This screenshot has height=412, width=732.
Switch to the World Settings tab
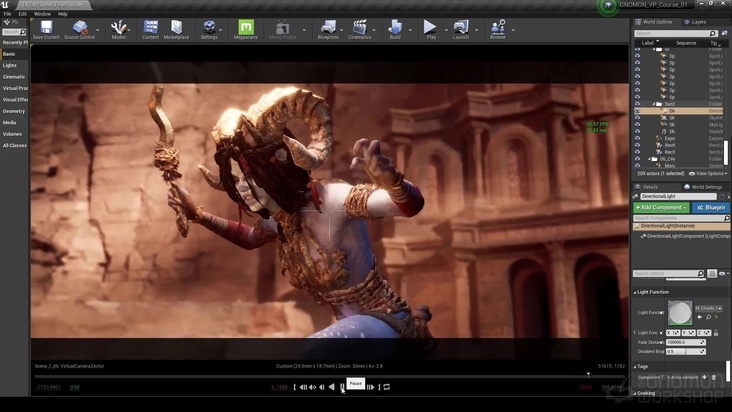pyautogui.click(x=704, y=187)
